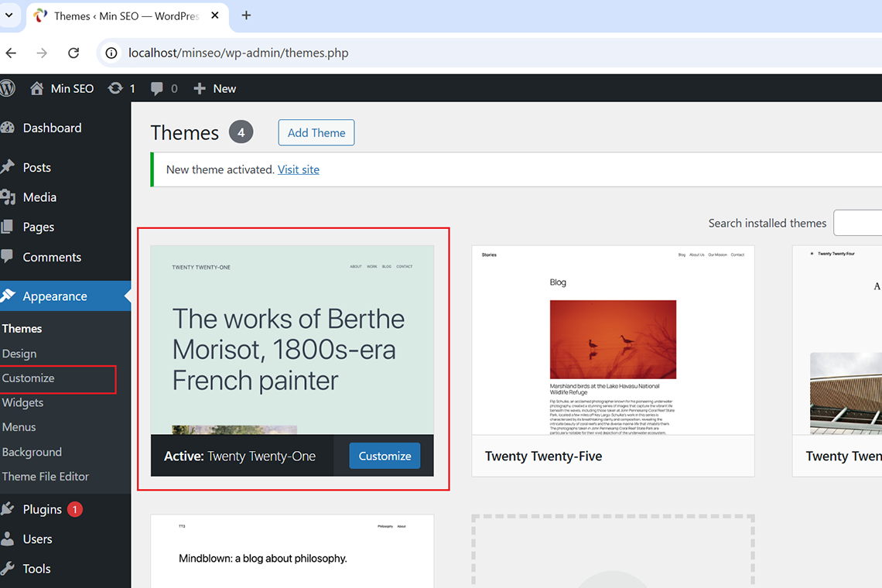
Task: Select the Twenty Twenty-Five theme thumbnail
Action: [613, 340]
